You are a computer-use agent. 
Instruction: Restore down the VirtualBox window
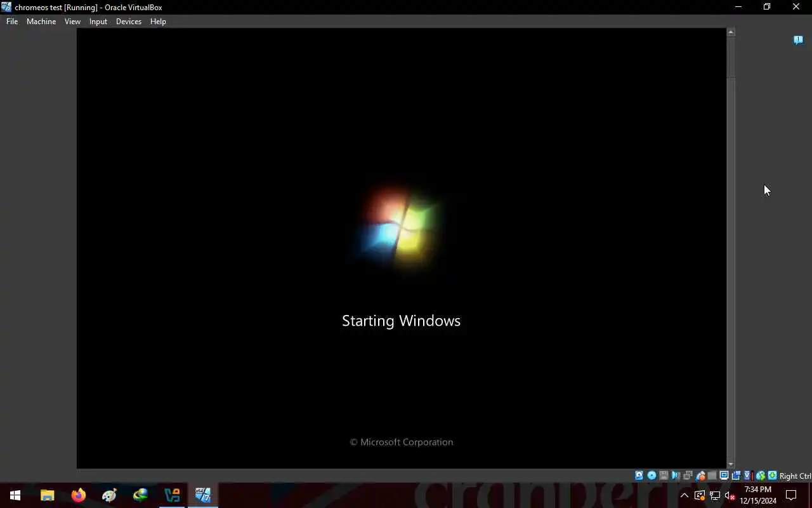point(767,7)
